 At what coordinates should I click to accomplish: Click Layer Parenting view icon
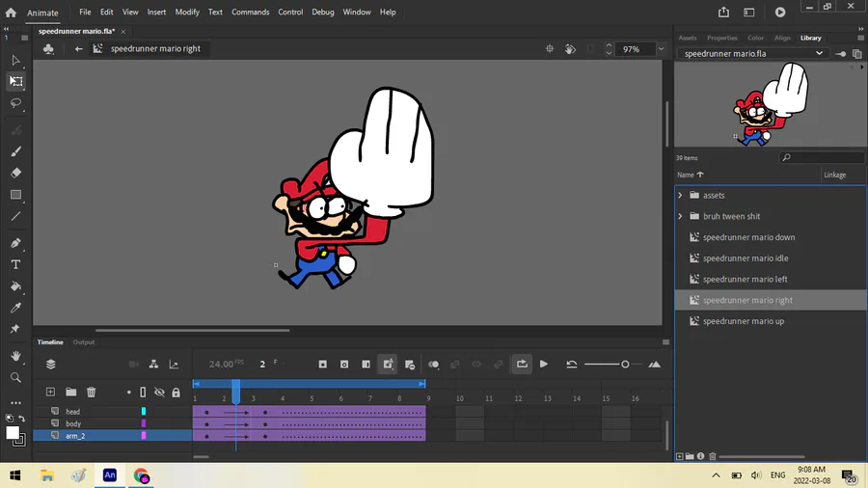[153, 364]
